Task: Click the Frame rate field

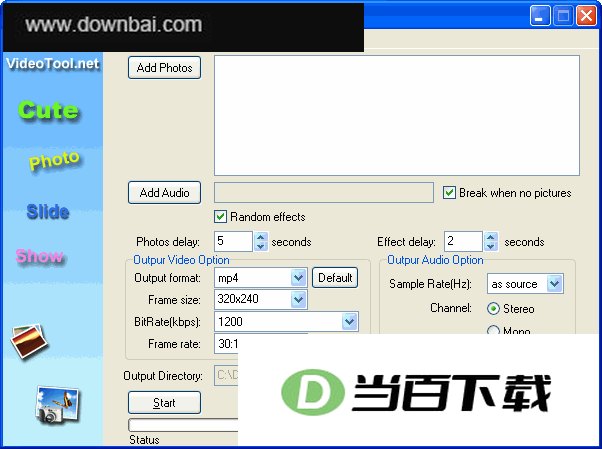Action: pyautogui.click(x=227, y=343)
